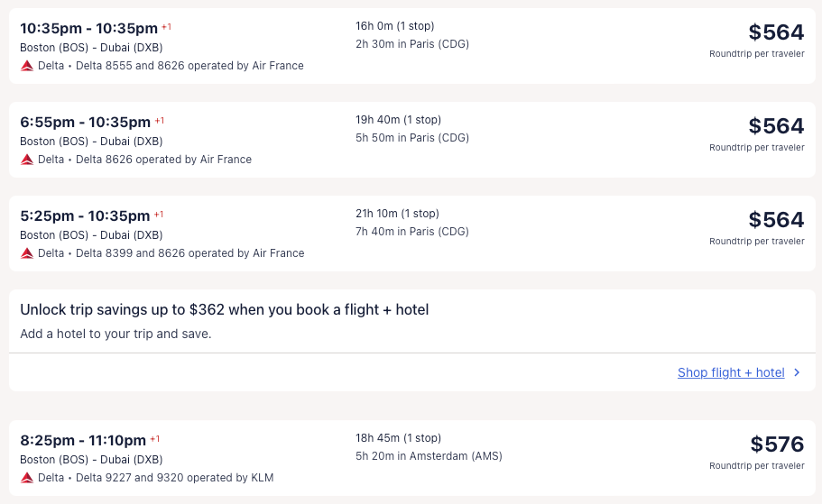This screenshot has height=504, width=822.
Task: Select the 8:25pm - 11:10pm flight via Amsterdam
Action: (83, 440)
